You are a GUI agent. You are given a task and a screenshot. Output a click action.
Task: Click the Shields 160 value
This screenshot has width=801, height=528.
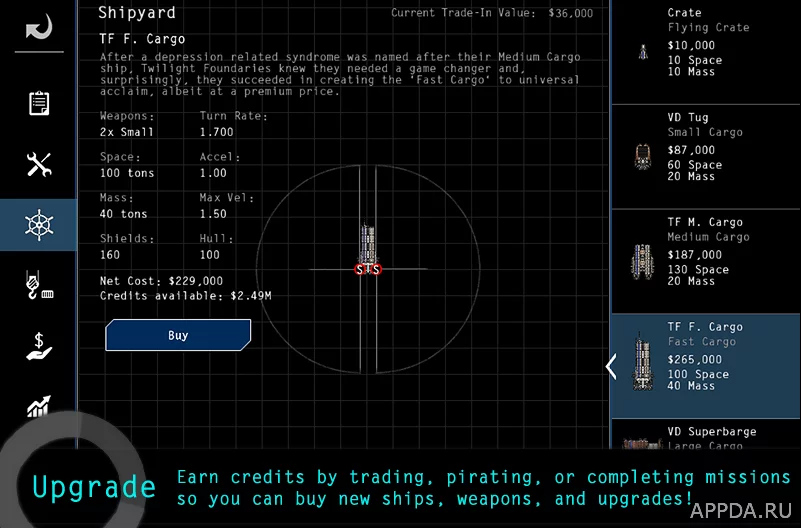point(110,255)
